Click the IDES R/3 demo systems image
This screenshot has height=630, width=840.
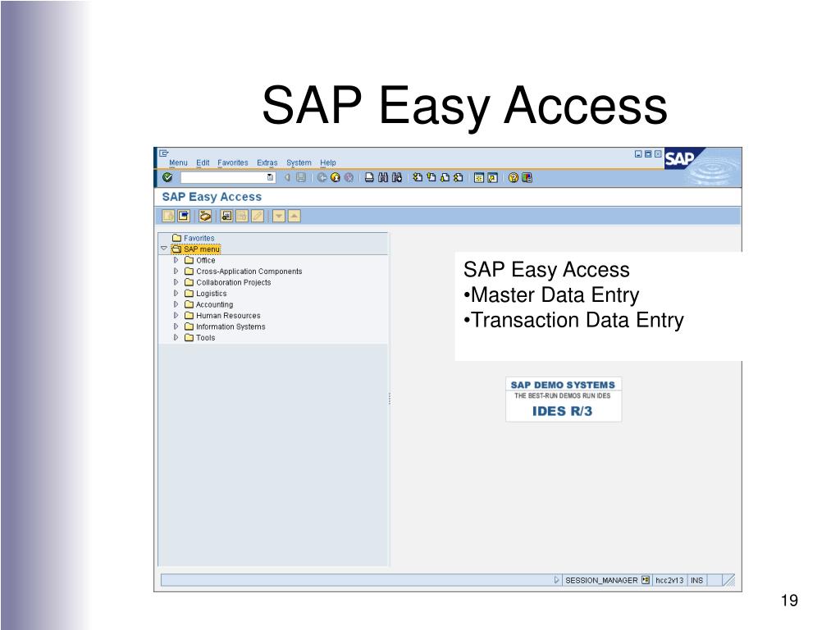pyautogui.click(x=563, y=399)
